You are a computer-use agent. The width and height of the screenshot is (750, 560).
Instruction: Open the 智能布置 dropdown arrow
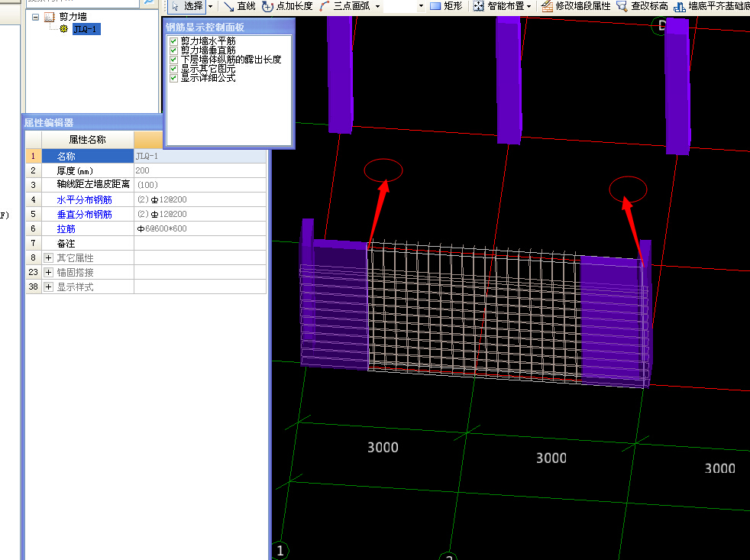529,6
